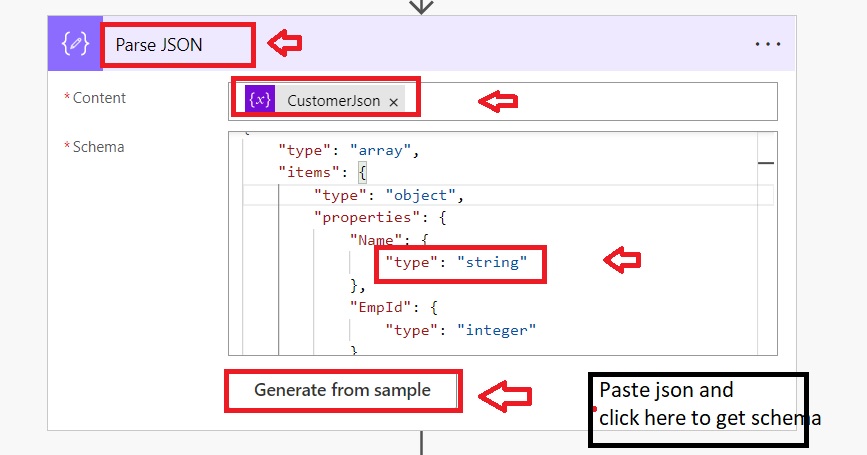This screenshot has width=867, height=455.
Task: Click the "Name" property in schema
Action: tap(371, 239)
